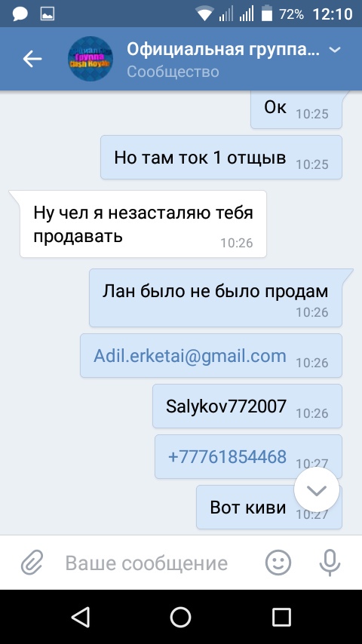This screenshot has height=644, width=362.
Task: Open the "Официальная группа..." chat title
Action: tap(223, 50)
